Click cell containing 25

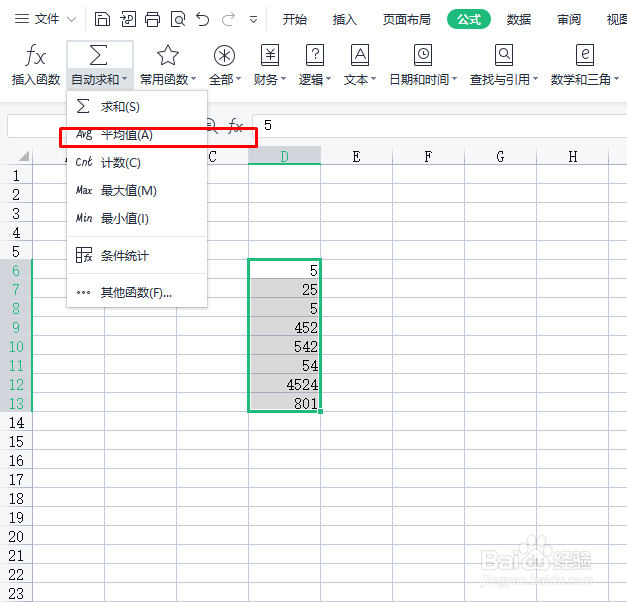[x=284, y=290]
